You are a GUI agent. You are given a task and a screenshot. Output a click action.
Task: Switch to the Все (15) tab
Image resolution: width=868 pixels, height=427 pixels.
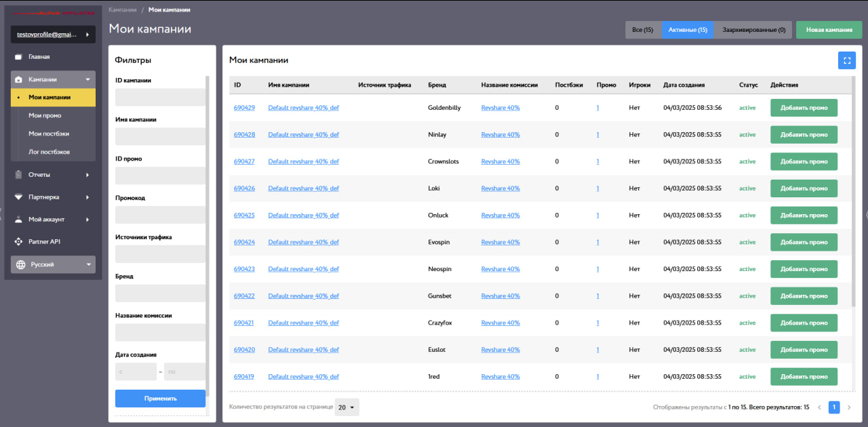pos(642,30)
